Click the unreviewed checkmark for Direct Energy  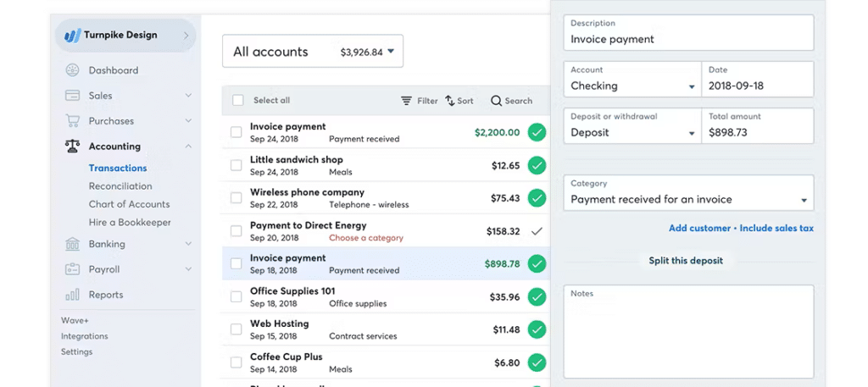pos(537,231)
